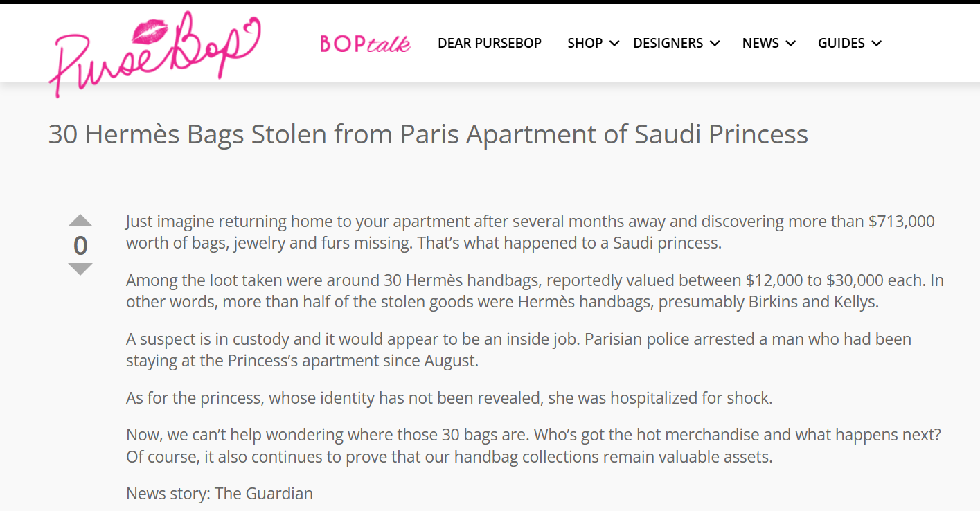Click the Designers menu label
The image size is (980, 511).
[x=668, y=43]
